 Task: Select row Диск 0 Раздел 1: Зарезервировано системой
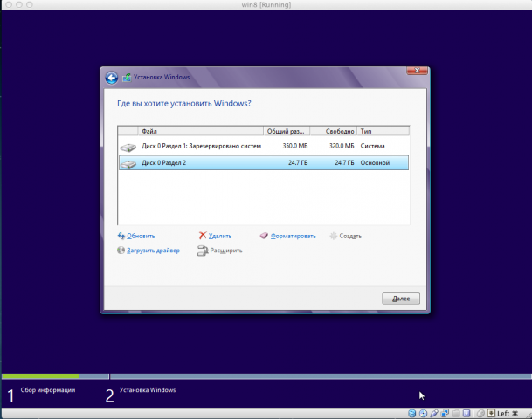click(x=264, y=146)
